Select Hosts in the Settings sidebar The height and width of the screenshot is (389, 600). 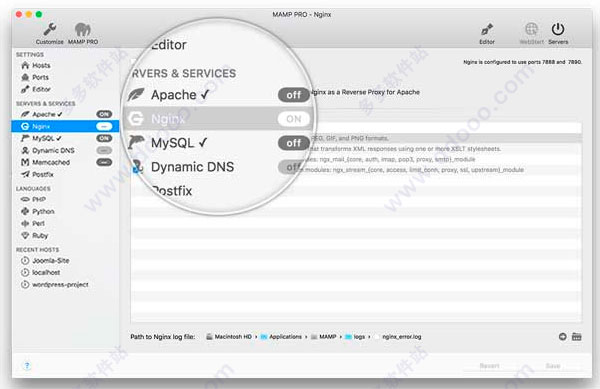point(65,65)
